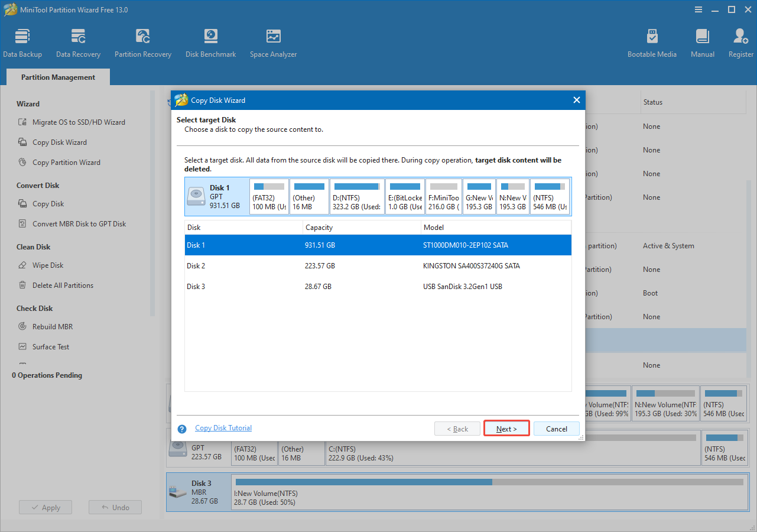The height and width of the screenshot is (532, 757).
Task: Switch to the Partition Management tab
Action: point(57,77)
